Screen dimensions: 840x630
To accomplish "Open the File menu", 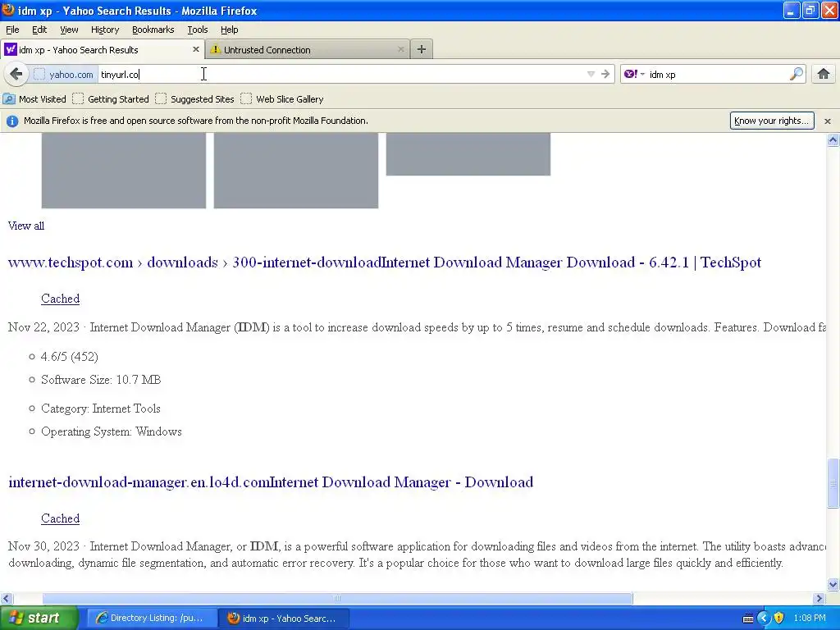I will 12,30.
